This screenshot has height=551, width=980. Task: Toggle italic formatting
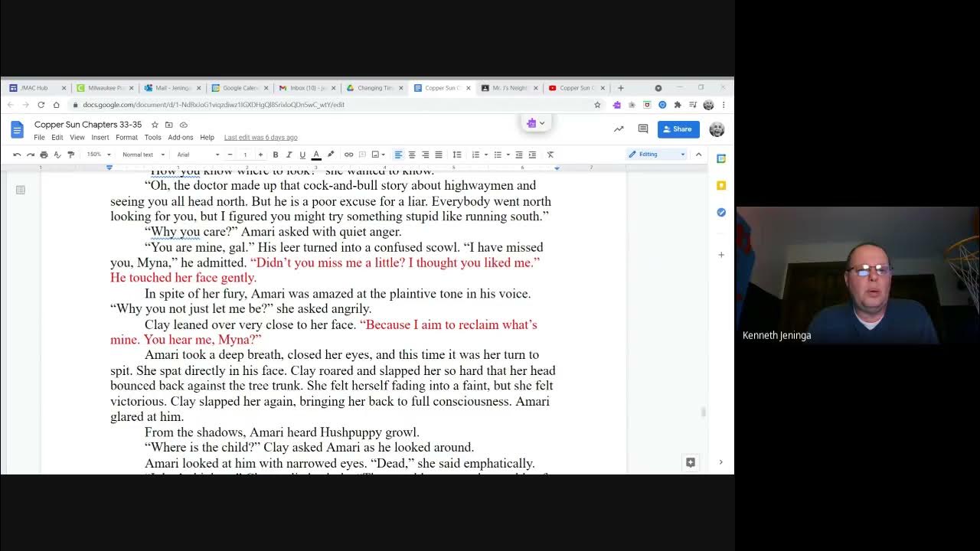click(289, 155)
